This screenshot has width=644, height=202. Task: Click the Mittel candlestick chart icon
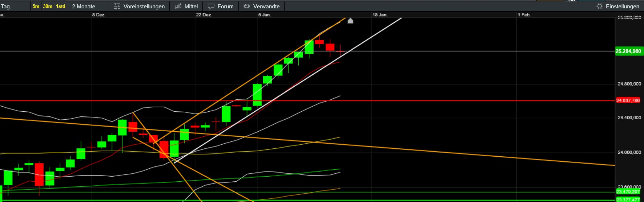coord(178,7)
